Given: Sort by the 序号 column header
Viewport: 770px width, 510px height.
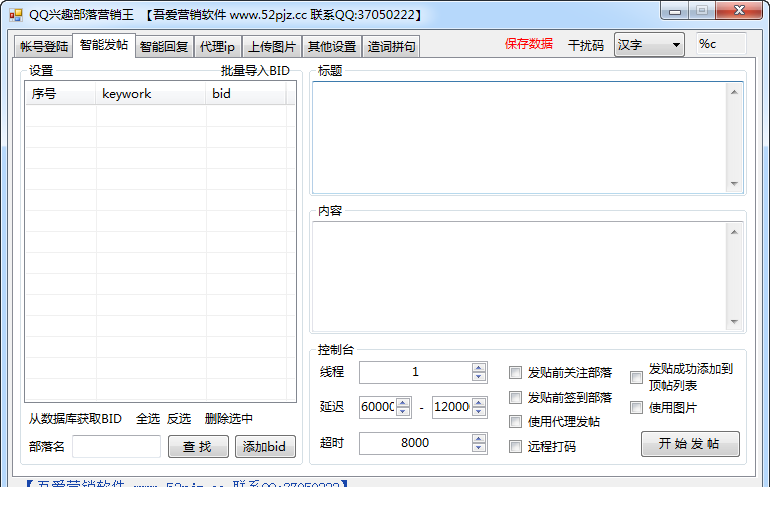Looking at the screenshot, I should [60, 94].
